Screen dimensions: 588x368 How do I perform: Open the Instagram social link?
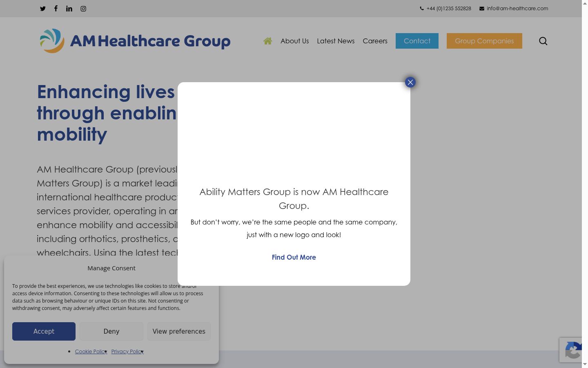coord(83,9)
